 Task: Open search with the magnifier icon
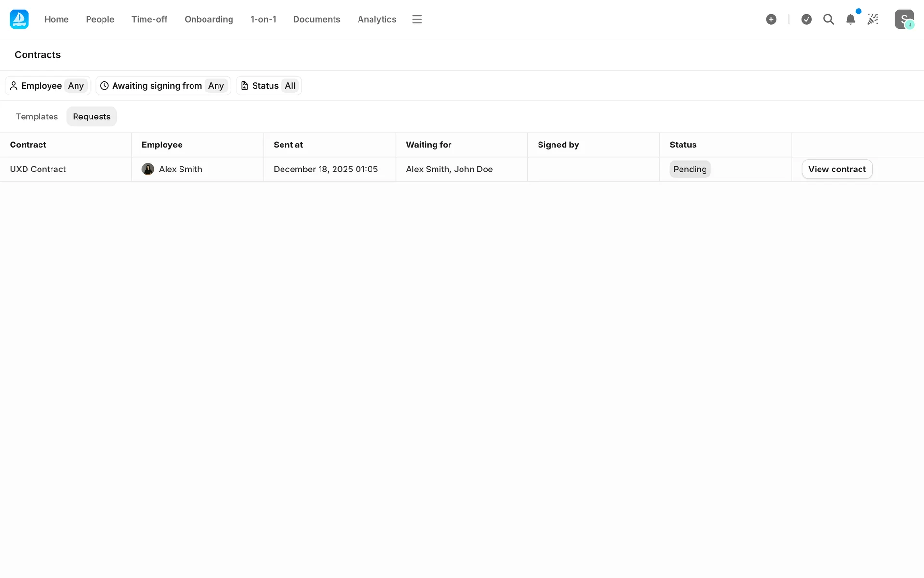[x=828, y=19]
